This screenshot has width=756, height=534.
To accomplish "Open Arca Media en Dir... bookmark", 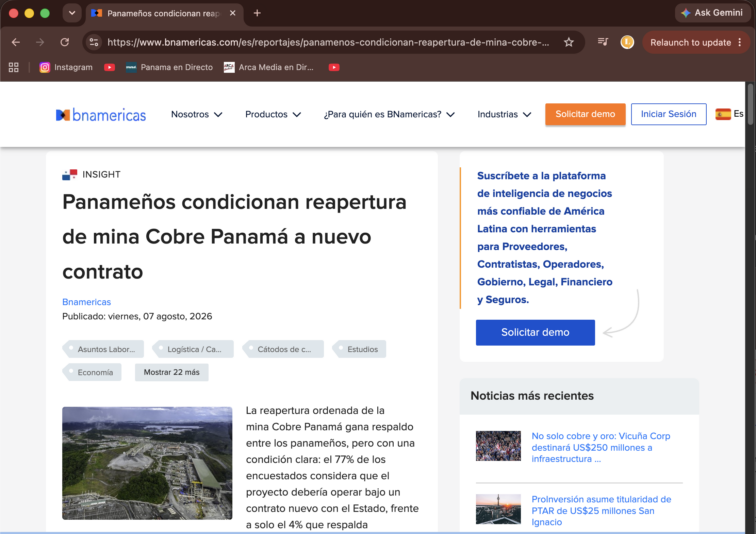I will pyautogui.click(x=269, y=67).
